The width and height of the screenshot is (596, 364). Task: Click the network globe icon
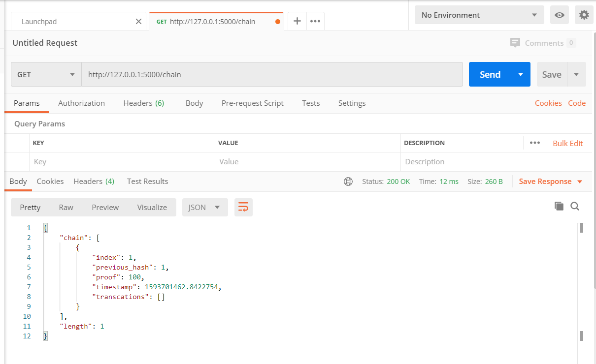(x=348, y=182)
